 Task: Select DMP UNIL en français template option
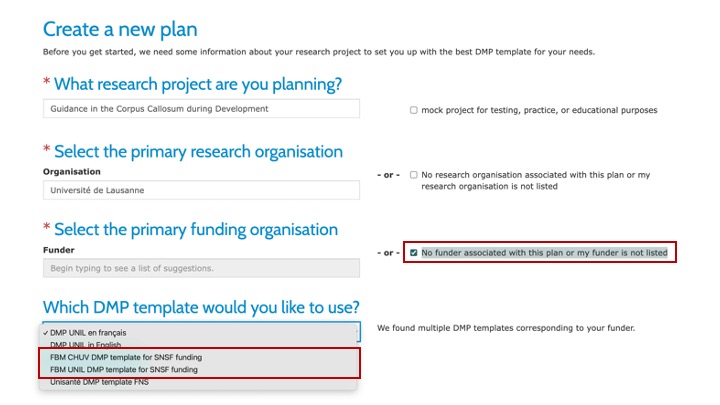pos(90,332)
